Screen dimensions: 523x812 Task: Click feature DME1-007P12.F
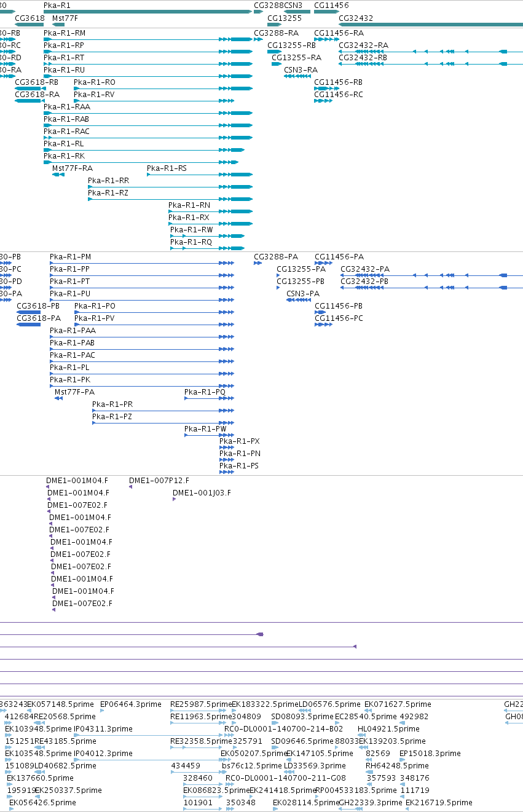(159, 481)
